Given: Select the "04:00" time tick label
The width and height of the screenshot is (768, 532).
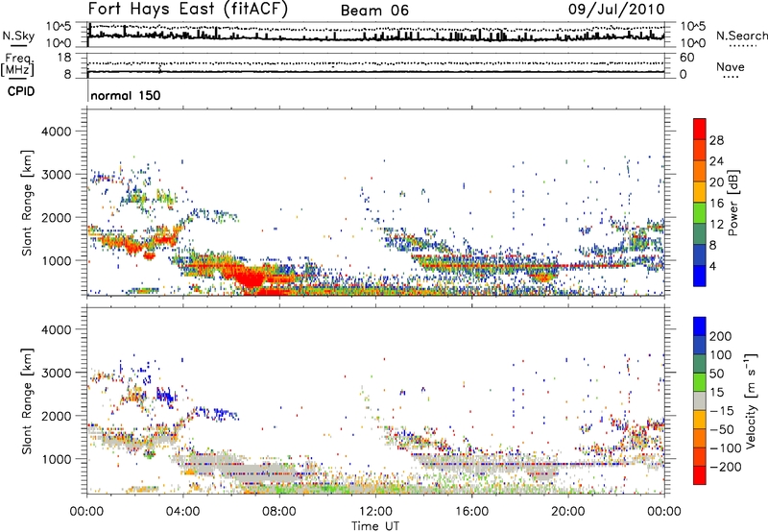Looking at the screenshot, I should click(x=182, y=512).
